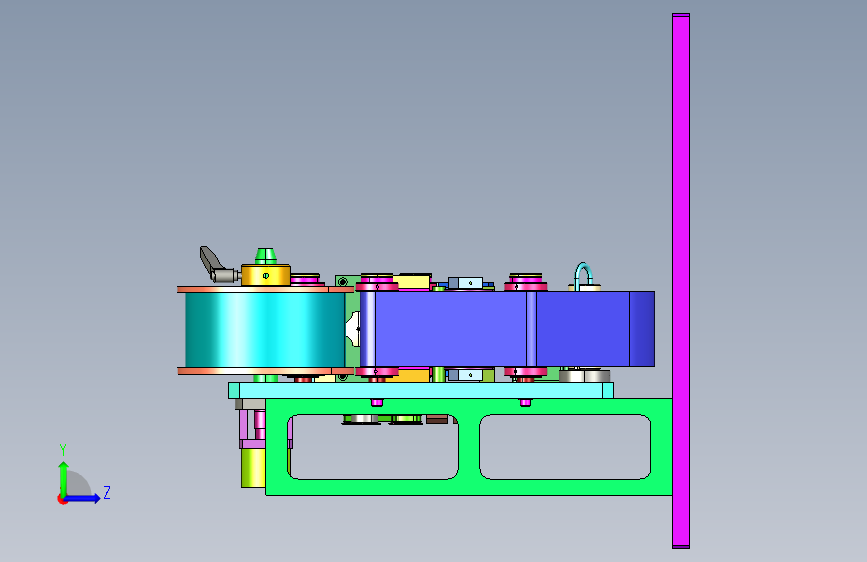This screenshot has height=562, width=867.
Task: Select the lower light-blue sensor block
Action: 465,375
